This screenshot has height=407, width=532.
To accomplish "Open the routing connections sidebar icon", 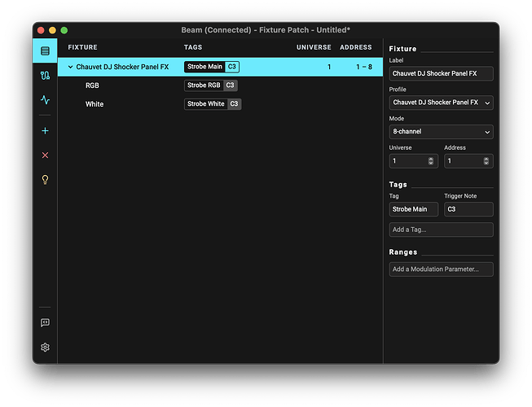I will pyautogui.click(x=45, y=75).
